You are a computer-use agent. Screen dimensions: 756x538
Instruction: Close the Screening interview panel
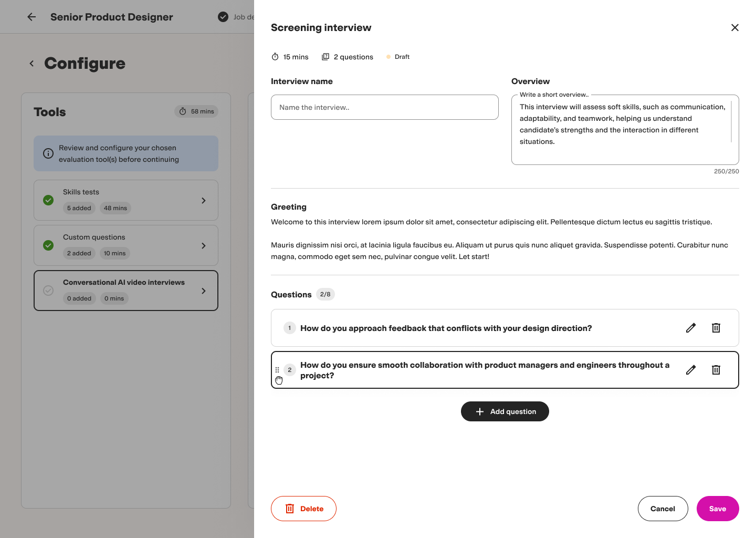(x=735, y=27)
